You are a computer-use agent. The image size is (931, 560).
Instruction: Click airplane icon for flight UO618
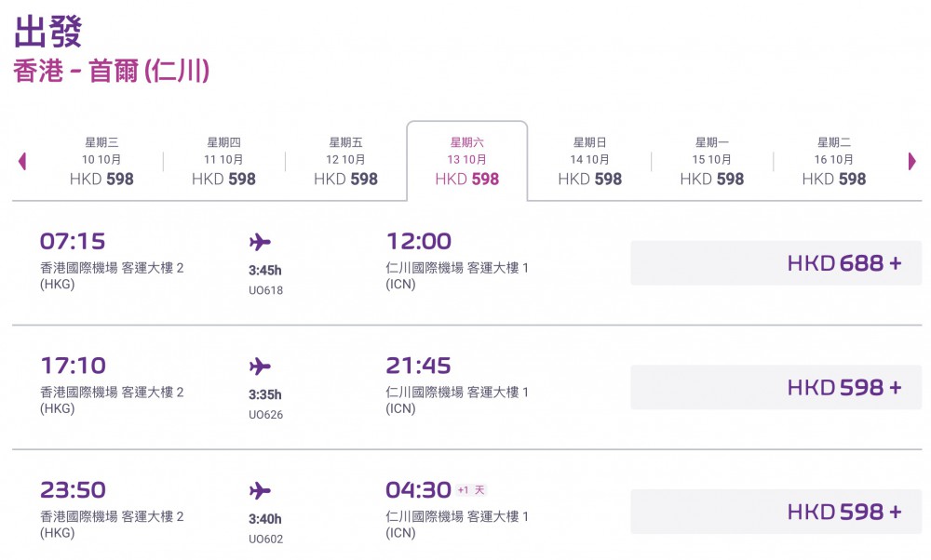pos(261,243)
